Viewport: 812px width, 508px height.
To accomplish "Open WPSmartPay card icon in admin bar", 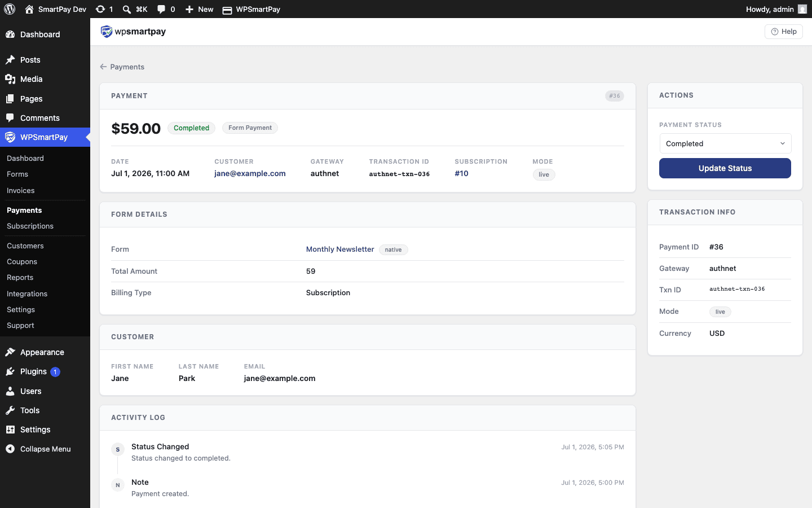I will click(227, 10).
